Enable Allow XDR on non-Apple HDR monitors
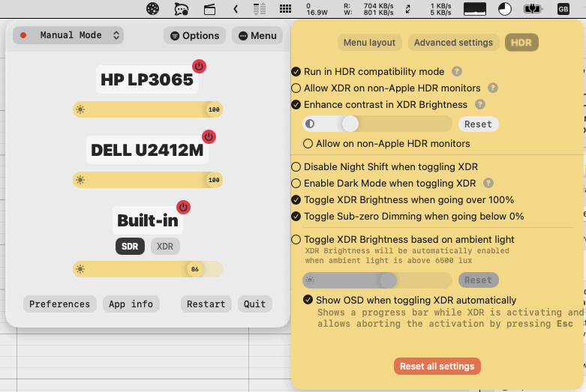Viewport: 586px width, 392px height. pyautogui.click(x=296, y=88)
